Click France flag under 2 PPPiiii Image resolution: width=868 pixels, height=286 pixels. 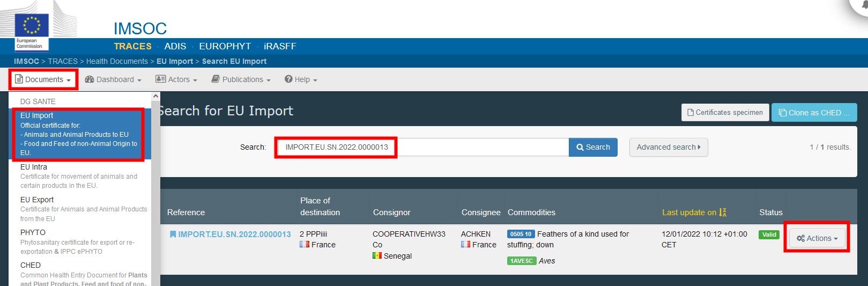[x=305, y=244]
